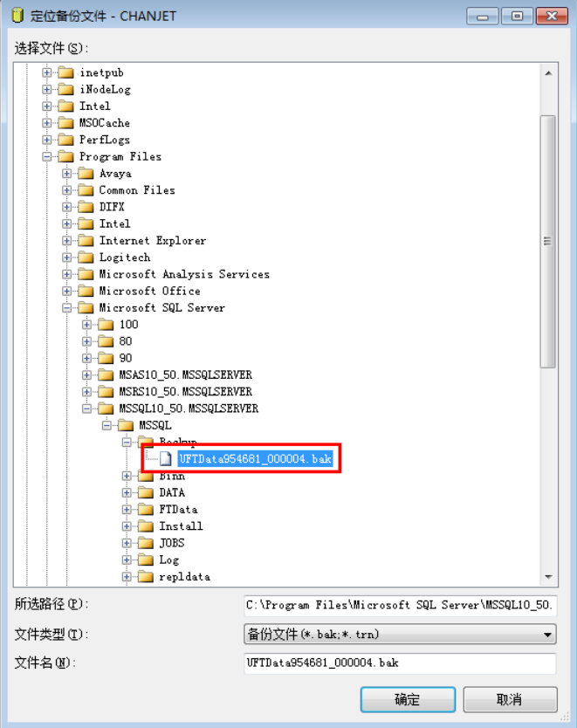The height and width of the screenshot is (728, 577).
Task: Click the folder icon named 100
Action: point(106,325)
